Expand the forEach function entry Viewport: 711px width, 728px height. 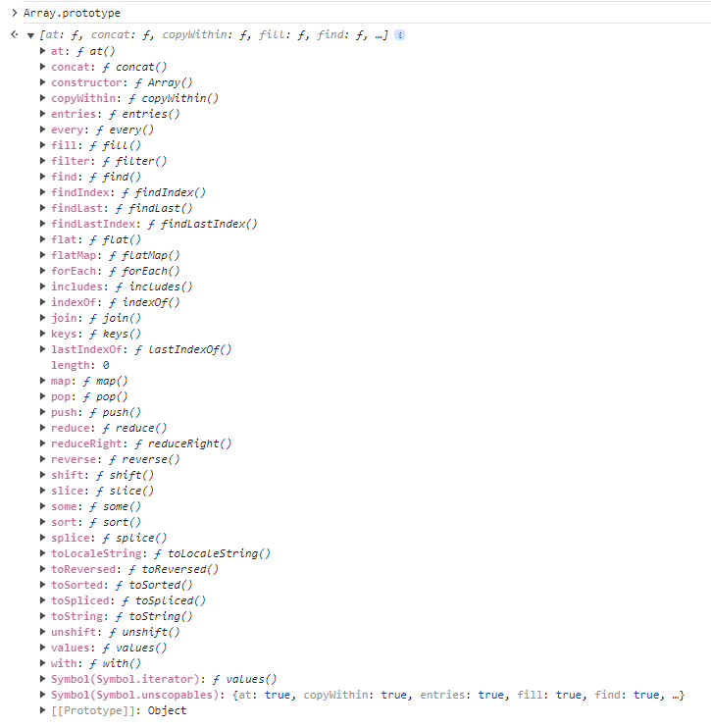(x=43, y=271)
